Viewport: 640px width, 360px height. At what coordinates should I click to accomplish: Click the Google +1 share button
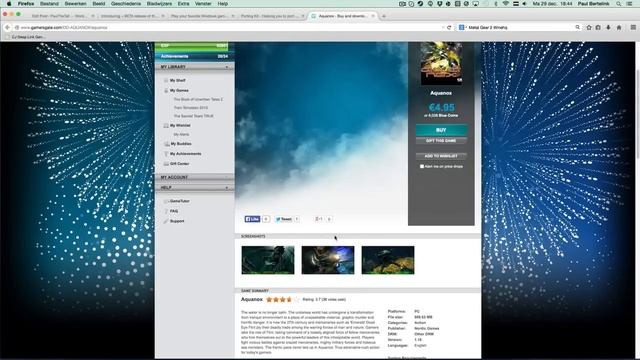319,219
